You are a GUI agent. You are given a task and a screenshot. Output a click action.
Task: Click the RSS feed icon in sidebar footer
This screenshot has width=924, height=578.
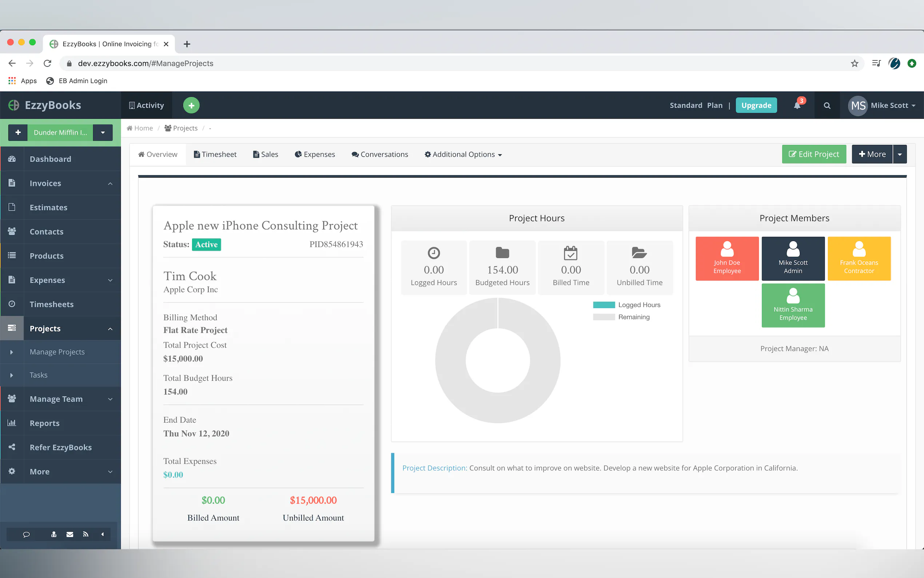pyautogui.click(x=85, y=534)
